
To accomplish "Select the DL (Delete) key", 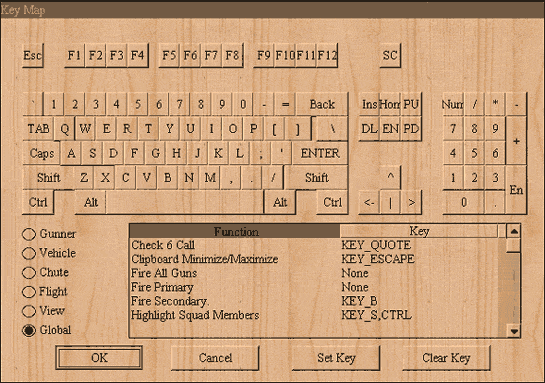I will coord(369,129).
